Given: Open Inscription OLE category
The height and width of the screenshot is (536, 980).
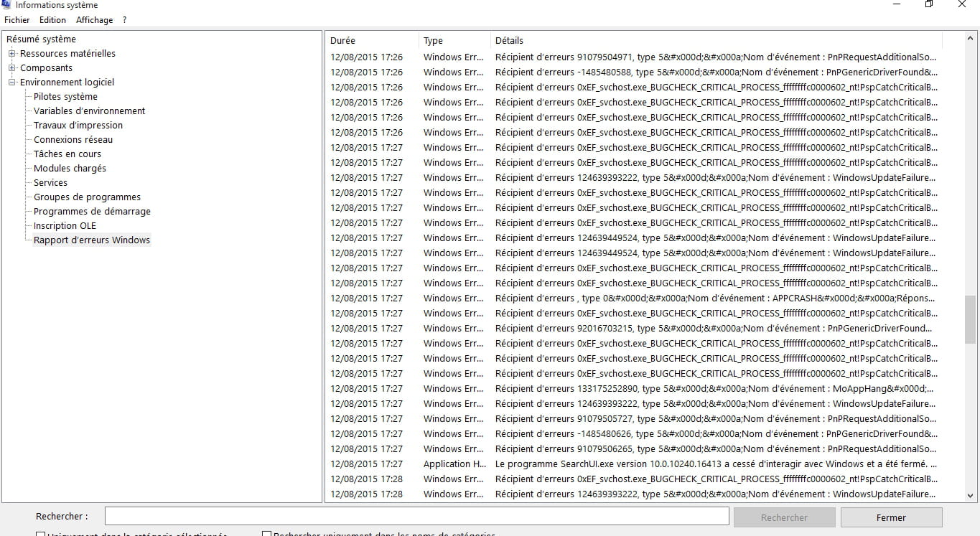Looking at the screenshot, I should (65, 226).
